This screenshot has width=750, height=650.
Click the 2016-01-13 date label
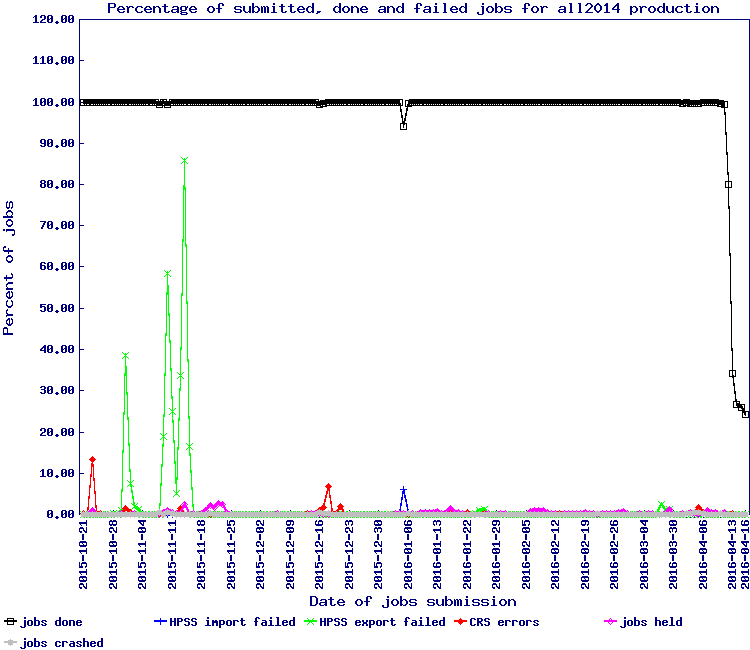point(437,555)
